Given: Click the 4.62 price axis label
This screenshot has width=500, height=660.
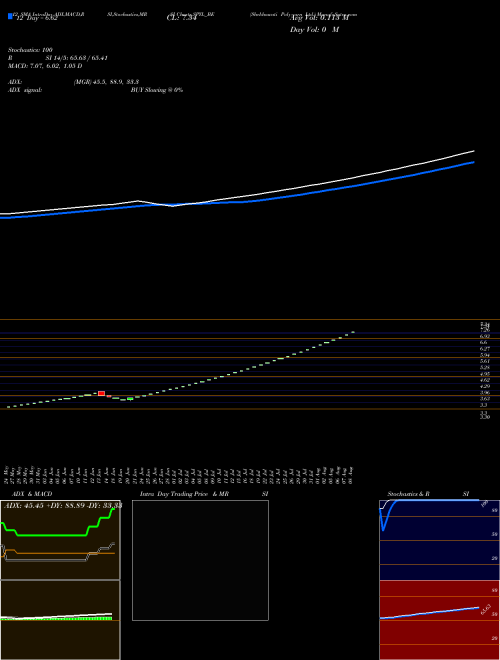Looking at the screenshot, I should [484, 380].
